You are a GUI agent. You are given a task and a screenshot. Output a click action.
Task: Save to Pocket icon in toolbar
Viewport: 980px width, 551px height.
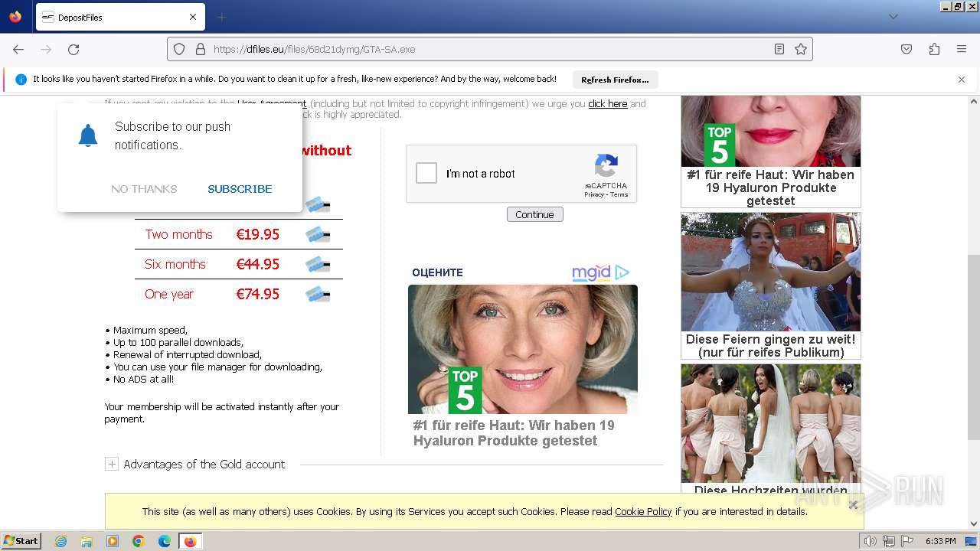tap(906, 49)
